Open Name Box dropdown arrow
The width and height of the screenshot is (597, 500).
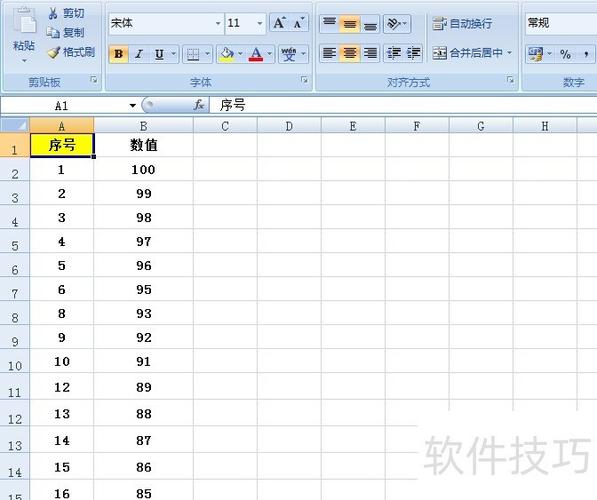[x=132, y=105]
